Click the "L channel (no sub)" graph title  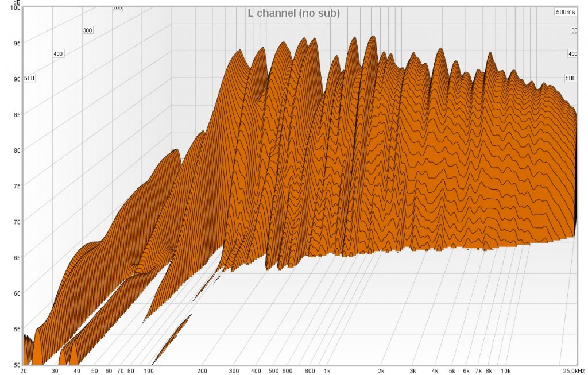[x=293, y=13]
